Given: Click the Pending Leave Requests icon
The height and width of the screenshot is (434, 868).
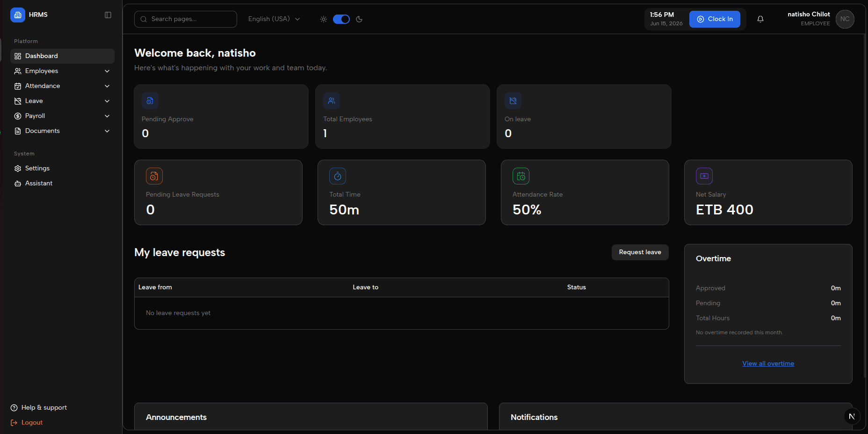Looking at the screenshot, I should point(154,176).
